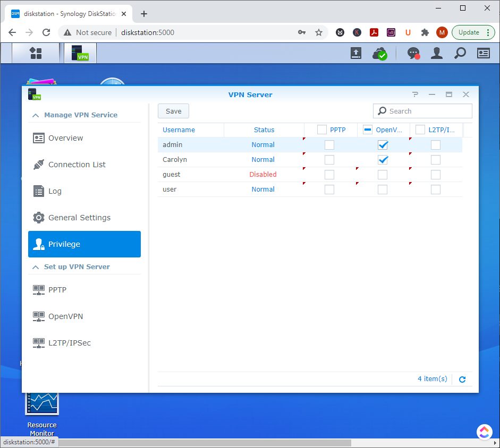The image size is (500, 448).
Task: Click the cloud sync status icon
Action: click(379, 54)
